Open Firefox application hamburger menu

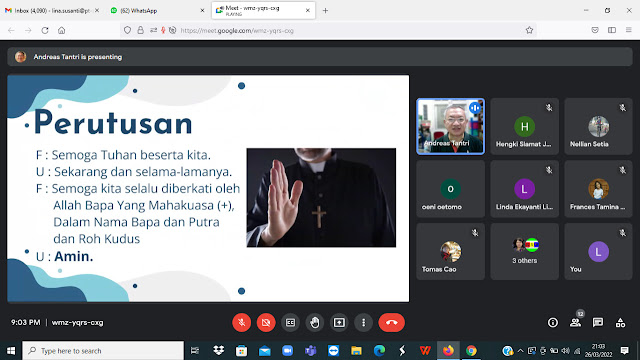coord(629,30)
